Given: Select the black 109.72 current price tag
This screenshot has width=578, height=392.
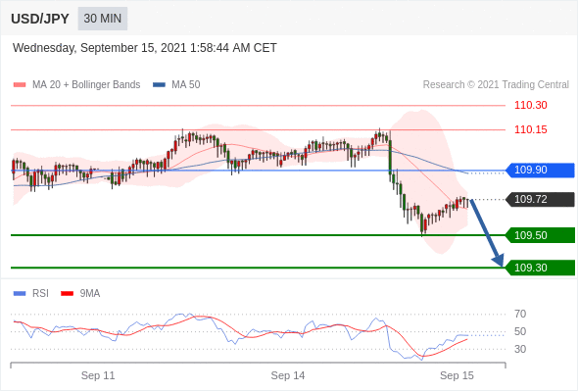Looking at the screenshot, I should (x=540, y=200).
